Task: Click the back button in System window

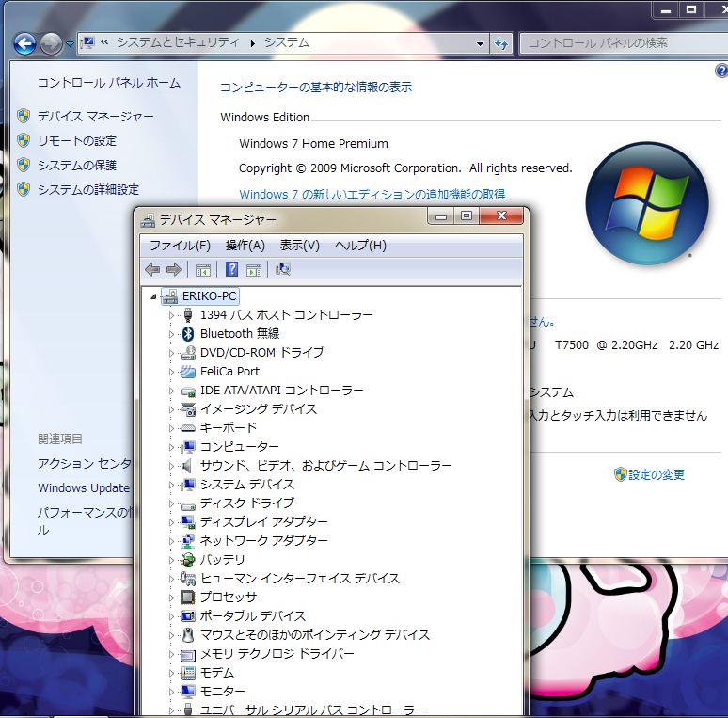Action: 24,44
